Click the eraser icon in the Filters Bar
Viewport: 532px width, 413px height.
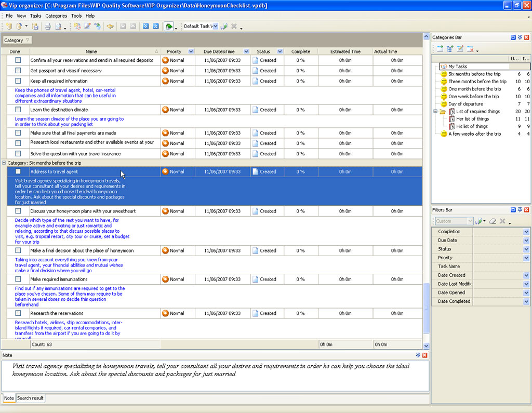pyautogui.click(x=493, y=221)
